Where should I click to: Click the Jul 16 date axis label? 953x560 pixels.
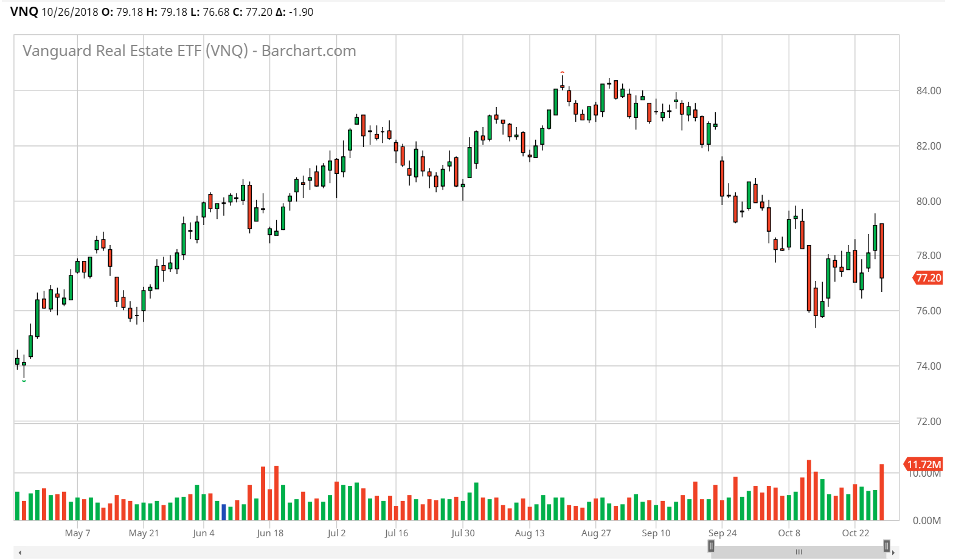pyautogui.click(x=397, y=533)
